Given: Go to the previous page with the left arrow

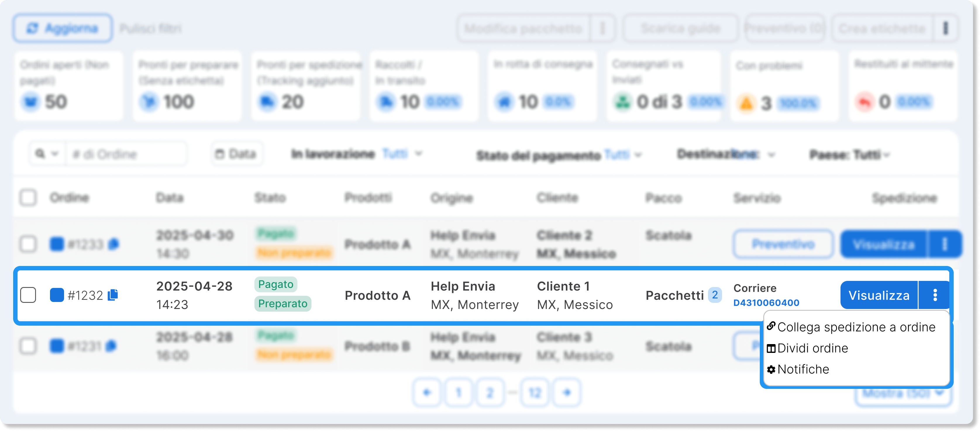Looking at the screenshot, I should 427,393.
